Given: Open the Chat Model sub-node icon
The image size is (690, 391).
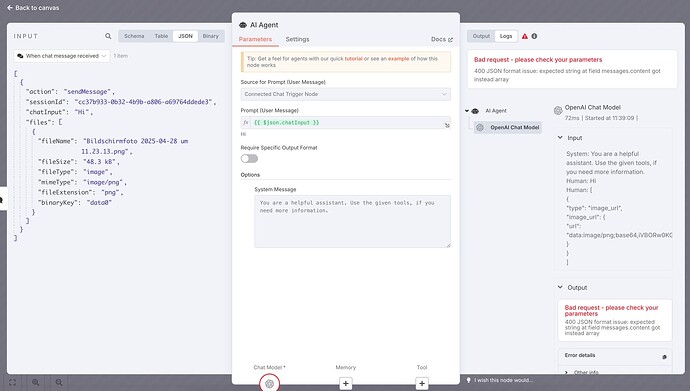Looking at the screenshot, I should [269, 384].
